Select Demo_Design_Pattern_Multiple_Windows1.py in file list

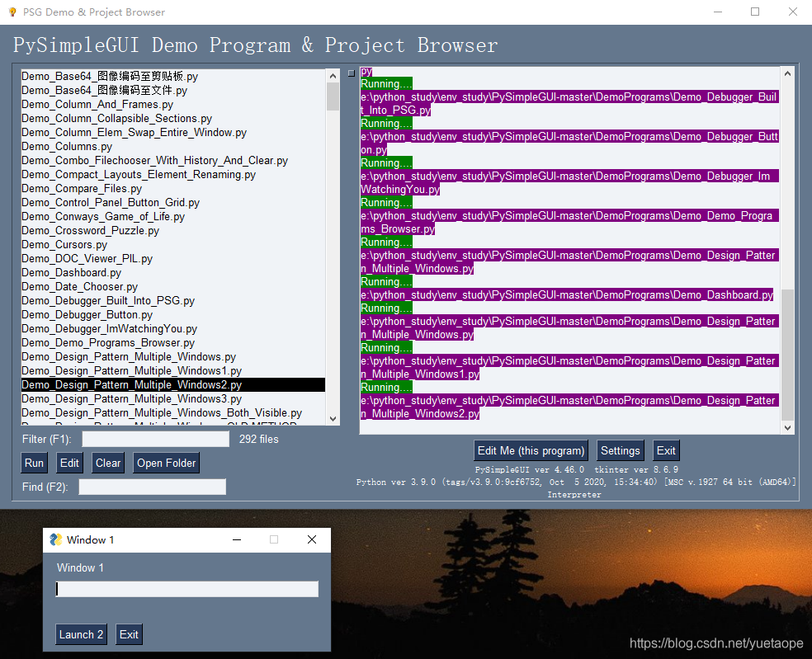173,370
